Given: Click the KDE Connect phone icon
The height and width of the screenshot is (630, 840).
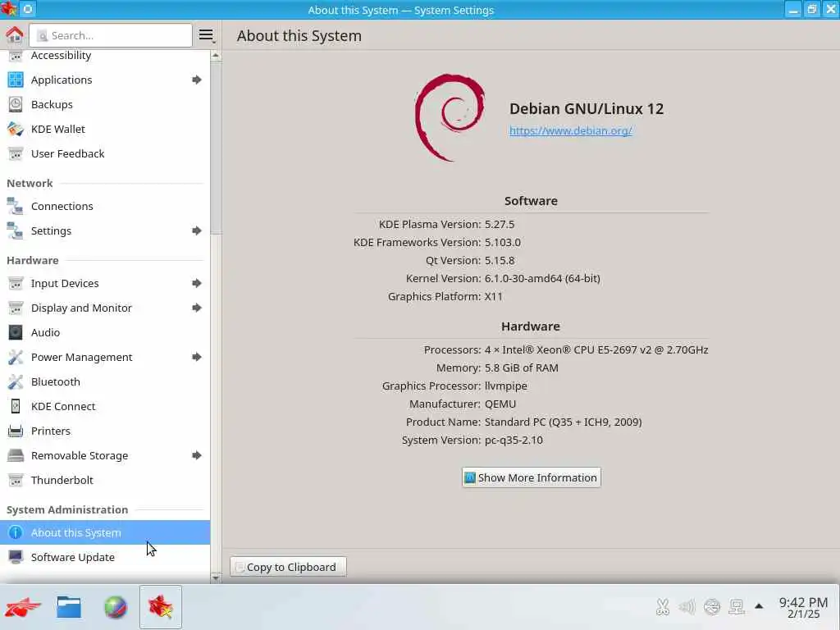Looking at the screenshot, I should click(x=16, y=407).
